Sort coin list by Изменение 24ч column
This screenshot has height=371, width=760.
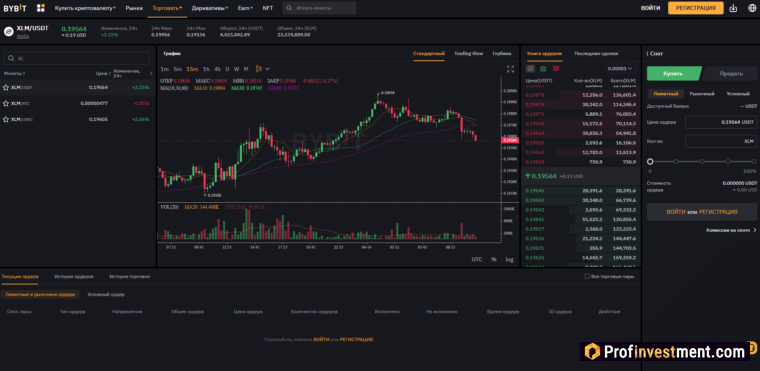133,73
